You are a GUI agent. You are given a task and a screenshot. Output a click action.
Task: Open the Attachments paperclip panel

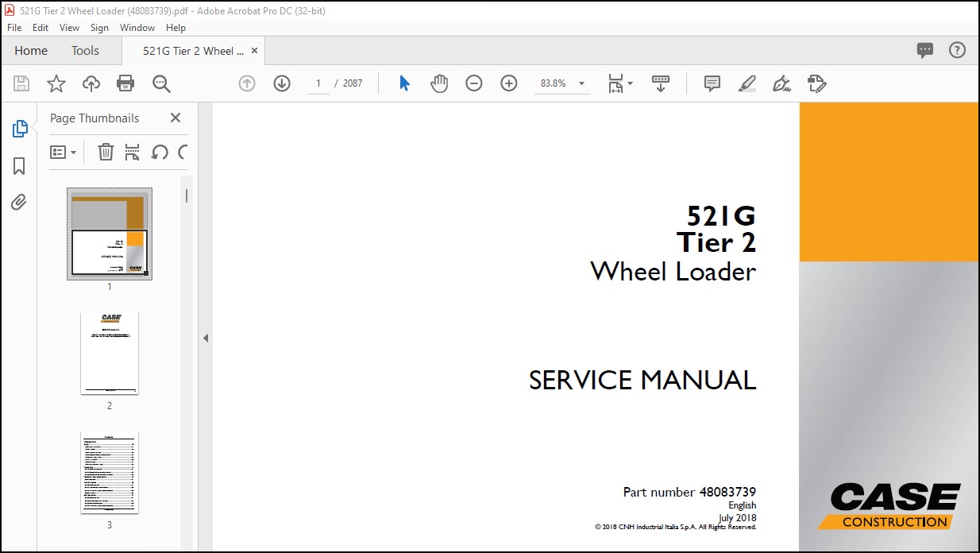pos(19,202)
